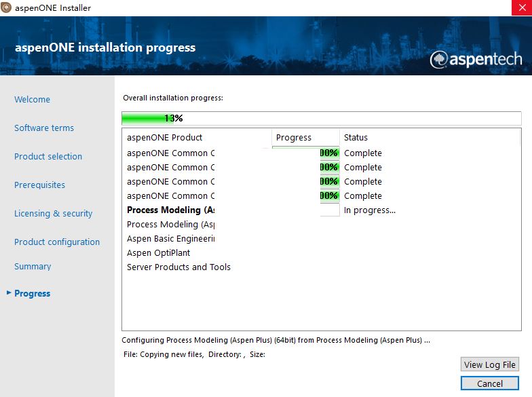
Task: Close the aspenONE Installer window
Action: point(522,7)
